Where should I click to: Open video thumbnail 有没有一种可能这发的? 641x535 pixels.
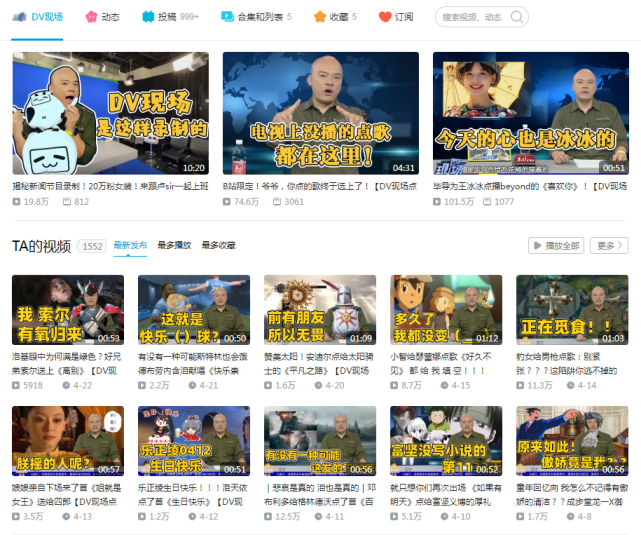pyautogui.click(x=320, y=441)
